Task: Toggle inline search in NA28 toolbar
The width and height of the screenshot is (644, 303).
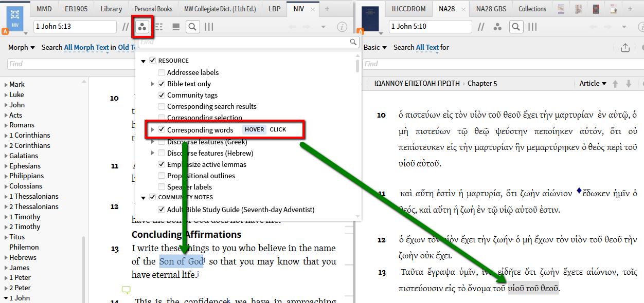Action: [516, 27]
